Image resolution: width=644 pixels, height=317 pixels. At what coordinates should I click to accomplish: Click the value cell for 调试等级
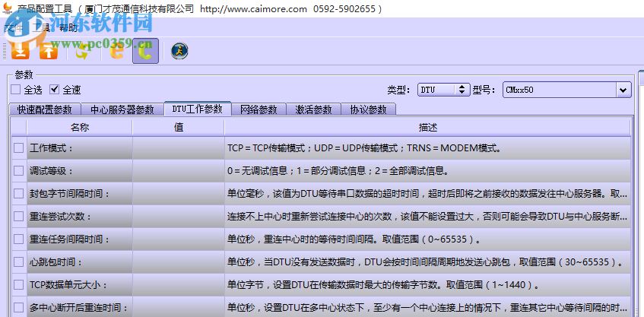(x=179, y=170)
